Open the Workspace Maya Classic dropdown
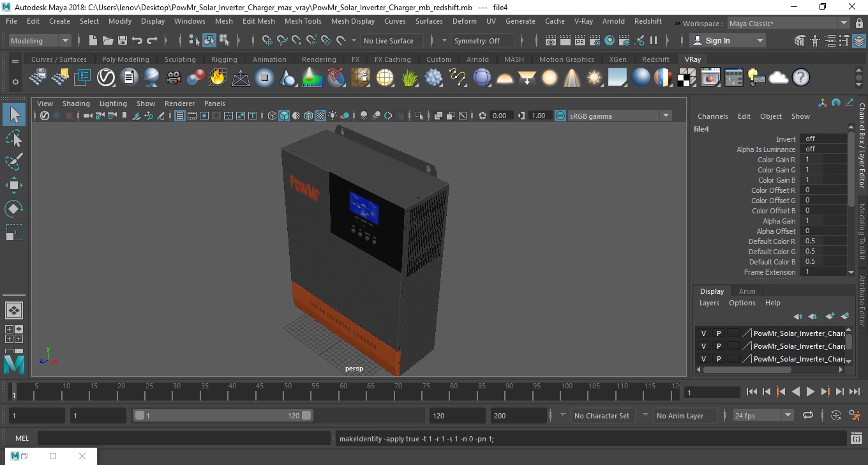Image resolution: width=868 pixels, height=465 pixels. [789, 23]
